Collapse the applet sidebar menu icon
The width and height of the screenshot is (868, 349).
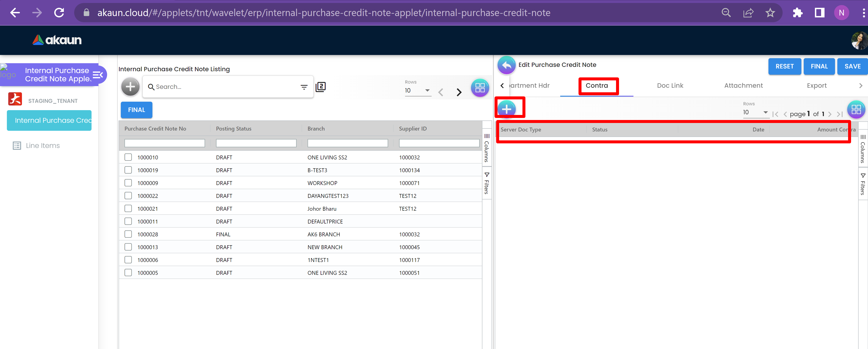(x=98, y=75)
